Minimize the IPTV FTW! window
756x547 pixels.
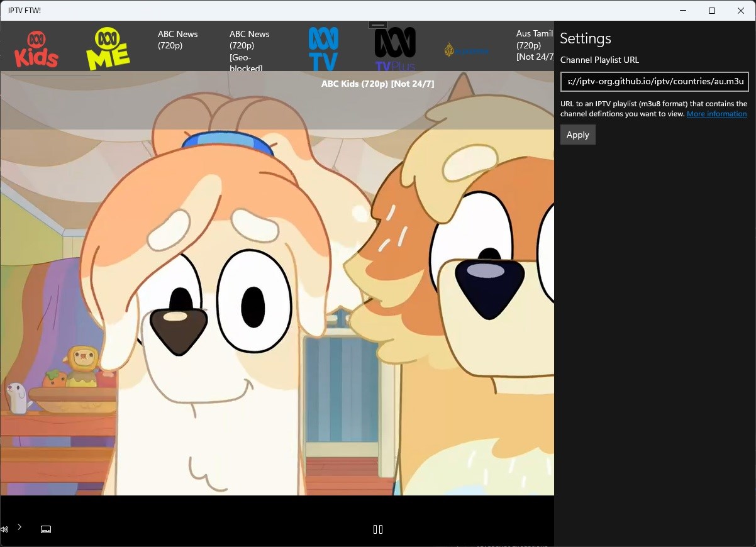(x=683, y=11)
